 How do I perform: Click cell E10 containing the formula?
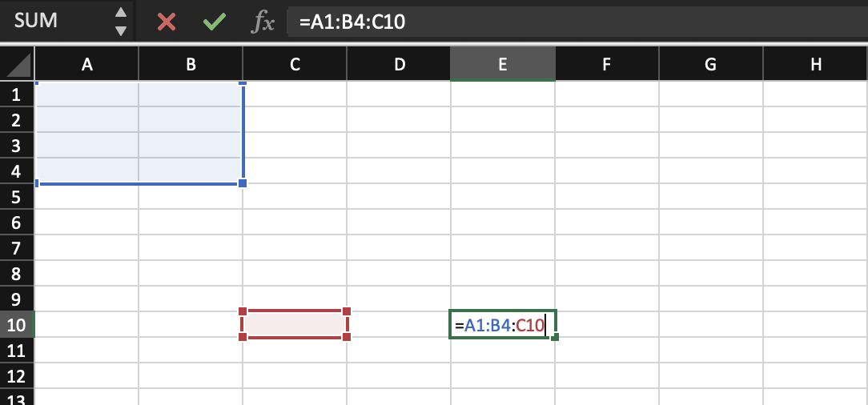point(502,325)
